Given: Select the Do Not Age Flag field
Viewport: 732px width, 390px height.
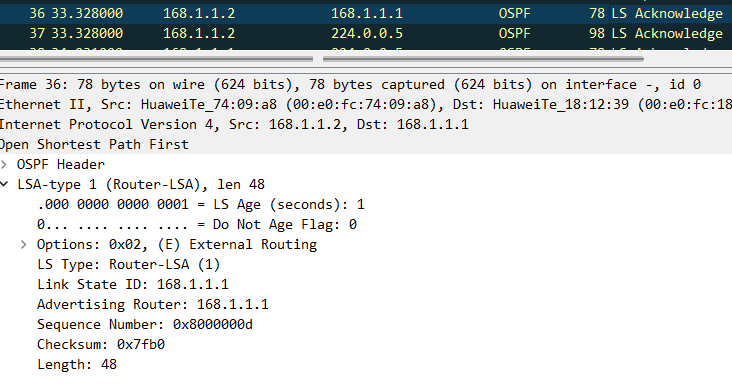Looking at the screenshot, I should point(197,225).
